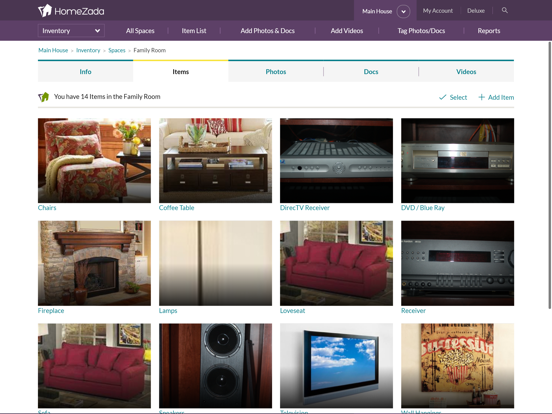Open Add Photos & Docs
The height and width of the screenshot is (414, 552).
pos(268,31)
